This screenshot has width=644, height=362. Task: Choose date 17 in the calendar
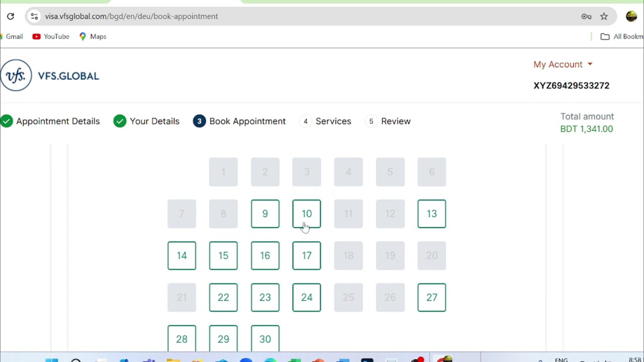coord(306,255)
